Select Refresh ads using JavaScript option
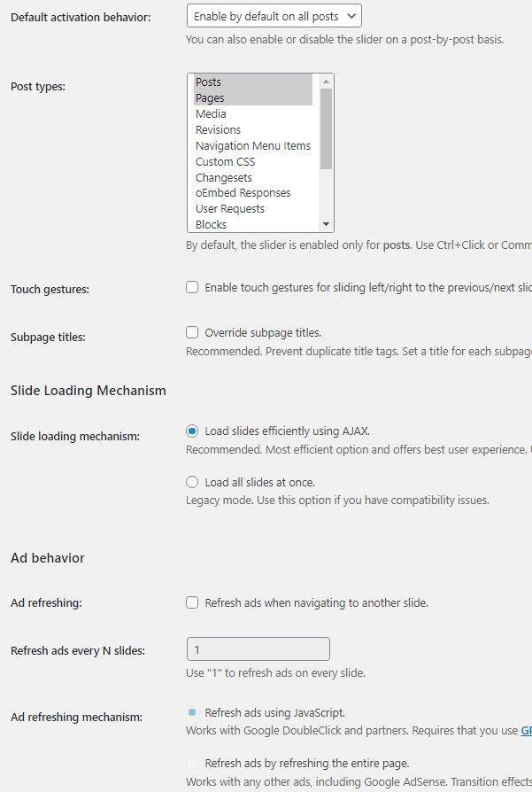The height and width of the screenshot is (792, 532). click(192, 712)
